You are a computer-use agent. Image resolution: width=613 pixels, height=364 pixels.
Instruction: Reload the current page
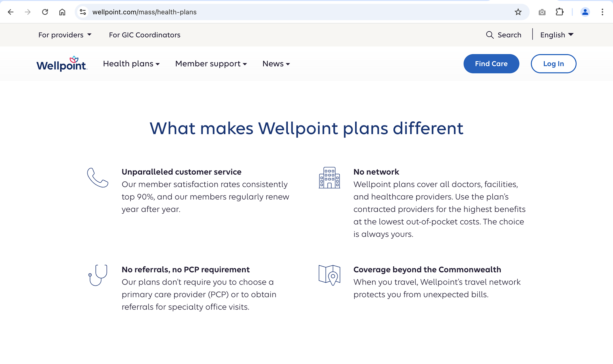pyautogui.click(x=45, y=12)
